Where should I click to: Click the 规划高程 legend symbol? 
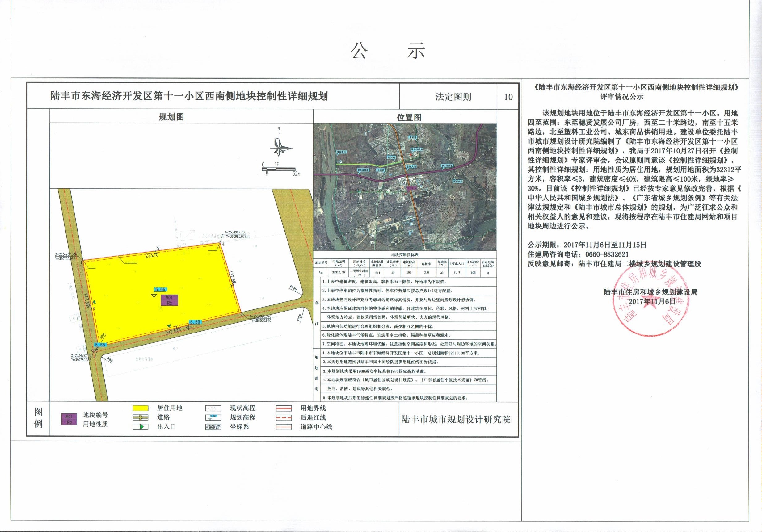click(x=213, y=417)
